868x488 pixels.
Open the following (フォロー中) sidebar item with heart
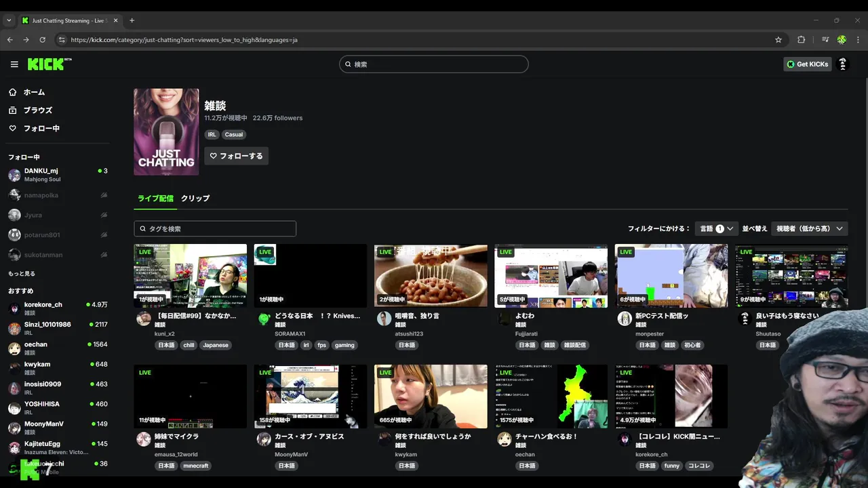pos(34,128)
